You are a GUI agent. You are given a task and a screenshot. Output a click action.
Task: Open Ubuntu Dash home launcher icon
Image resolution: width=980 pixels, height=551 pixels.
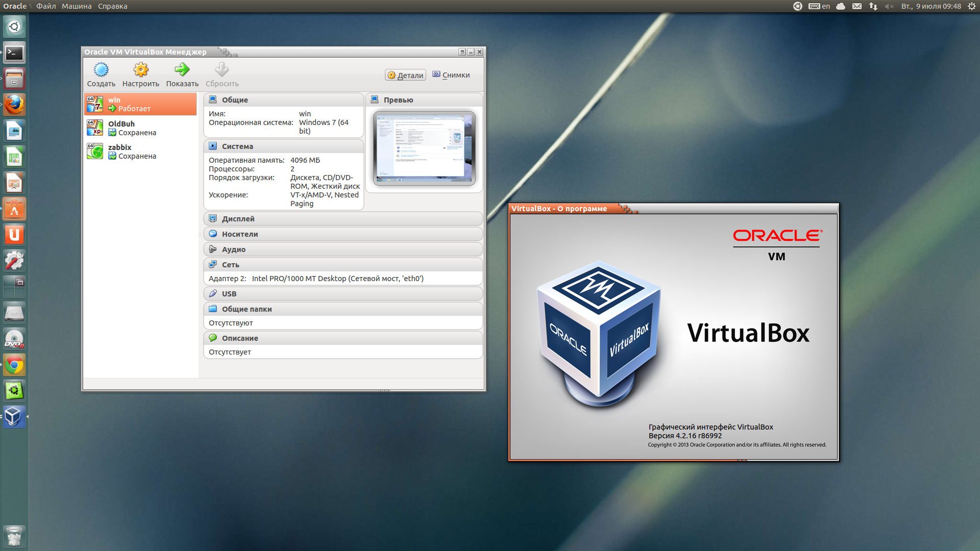pyautogui.click(x=14, y=27)
